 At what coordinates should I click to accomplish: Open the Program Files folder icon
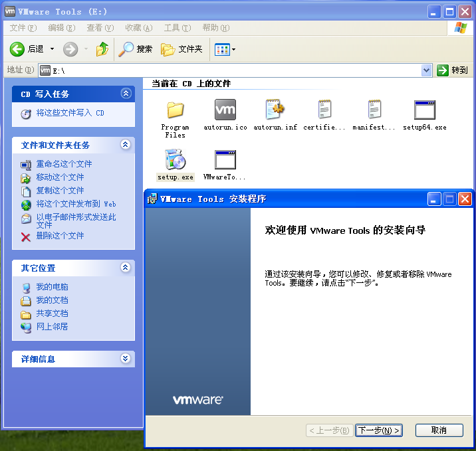point(175,110)
